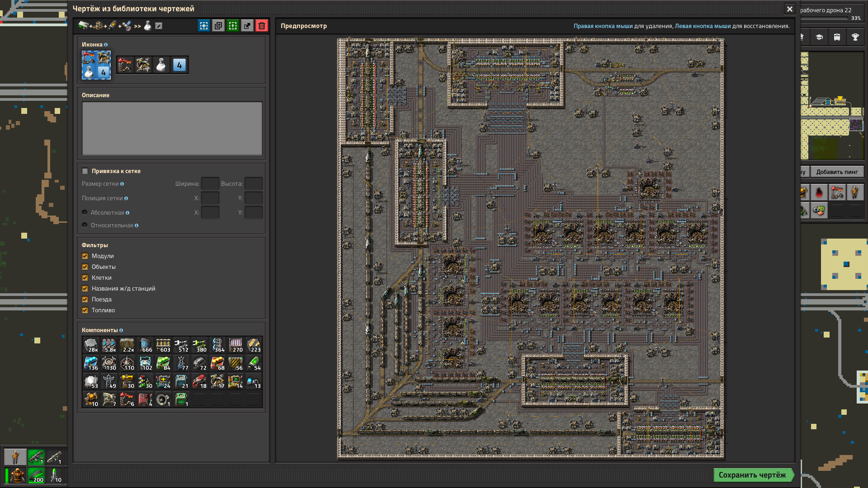Viewport: 868px width, 488px height.
Task: Click the drone research progress bar 33%
Action: tap(824, 19)
